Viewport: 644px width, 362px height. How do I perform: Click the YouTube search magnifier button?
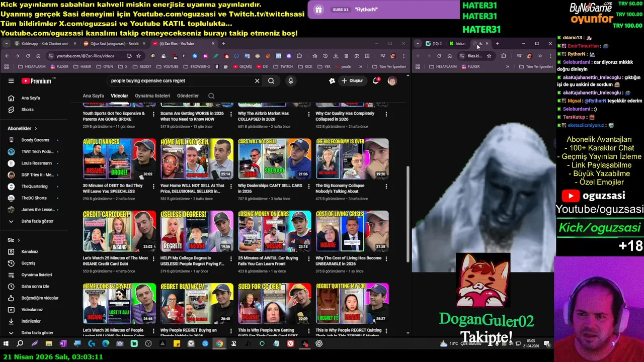point(271,80)
